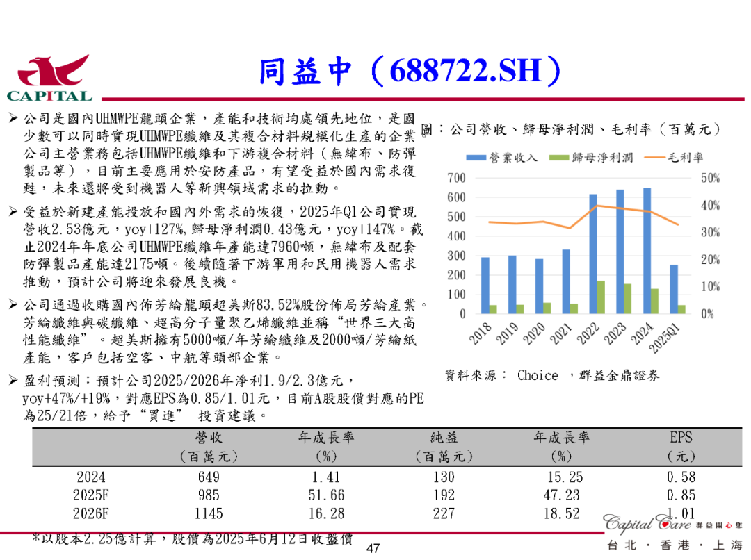Click the revenue value 1145
This screenshot has height=560, width=751.
pyautogui.click(x=209, y=513)
